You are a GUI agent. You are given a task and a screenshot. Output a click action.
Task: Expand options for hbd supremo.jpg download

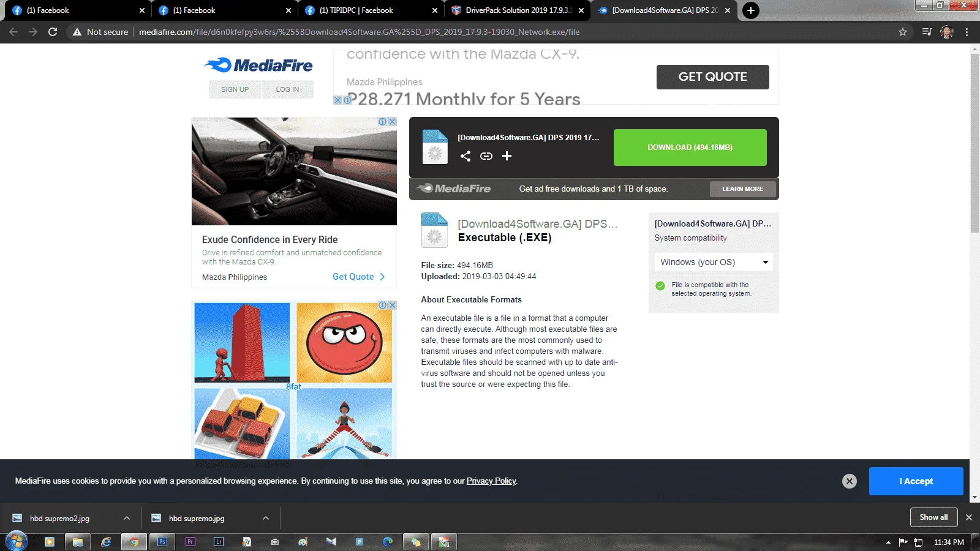click(x=266, y=518)
